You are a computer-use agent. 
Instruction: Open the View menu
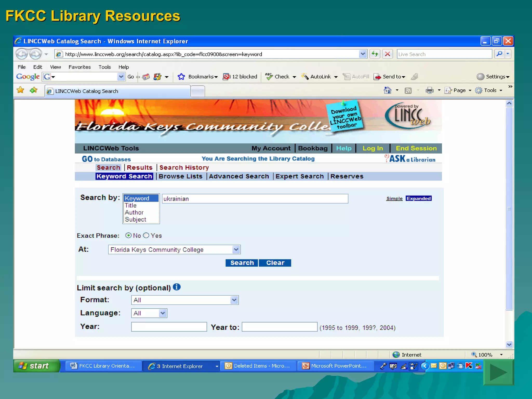[x=55, y=67]
